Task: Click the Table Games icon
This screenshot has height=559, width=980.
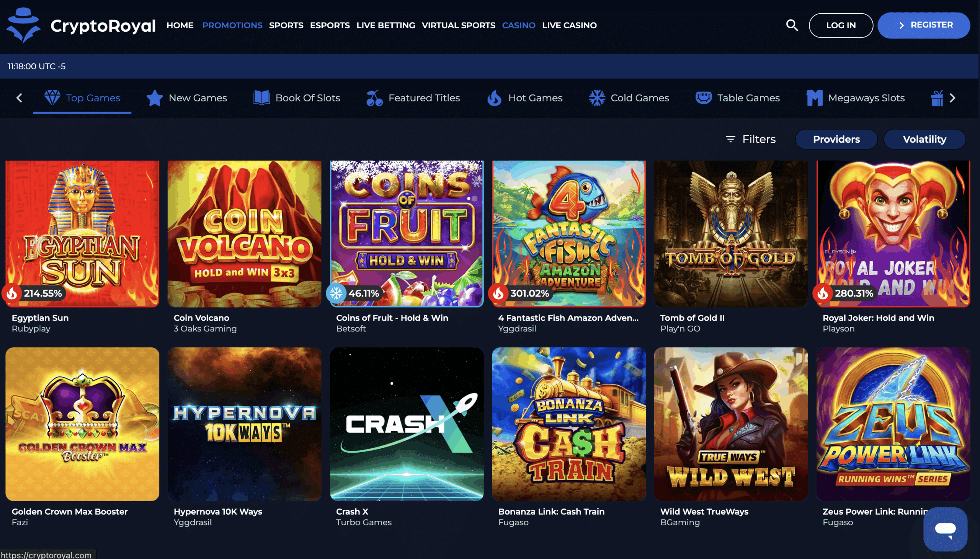Action: click(x=704, y=98)
